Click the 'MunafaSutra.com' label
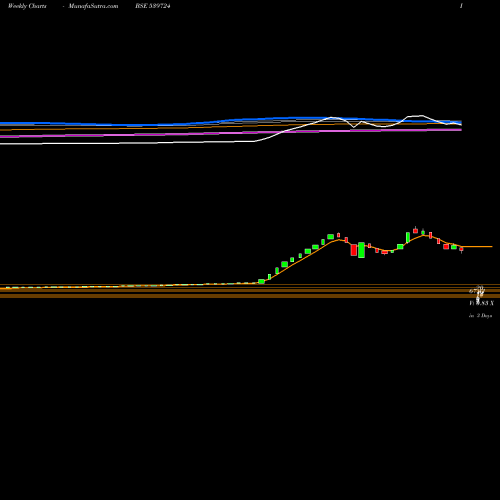 point(93,6)
